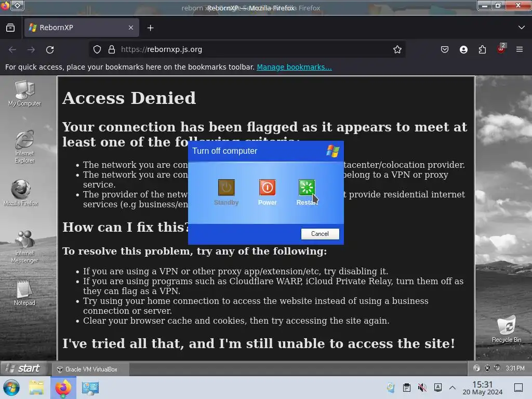Open Internet Explorer desktop icon
Screen dimensions: 532x399
coord(24,147)
